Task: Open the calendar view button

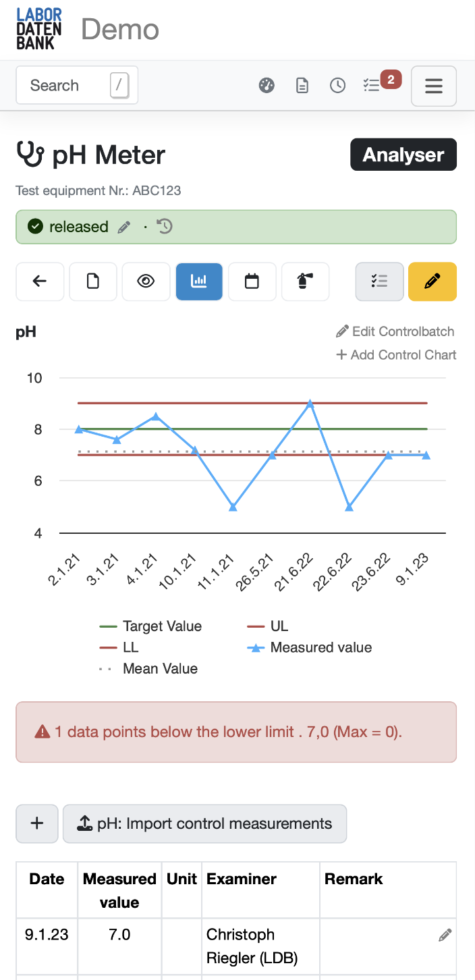Action: point(252,281)
